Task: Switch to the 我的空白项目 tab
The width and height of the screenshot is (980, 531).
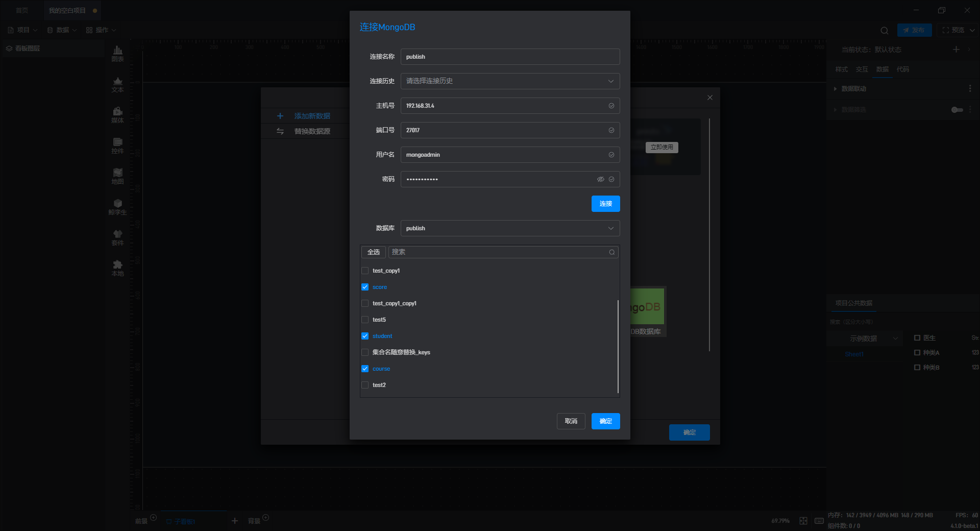Action: 72,10
